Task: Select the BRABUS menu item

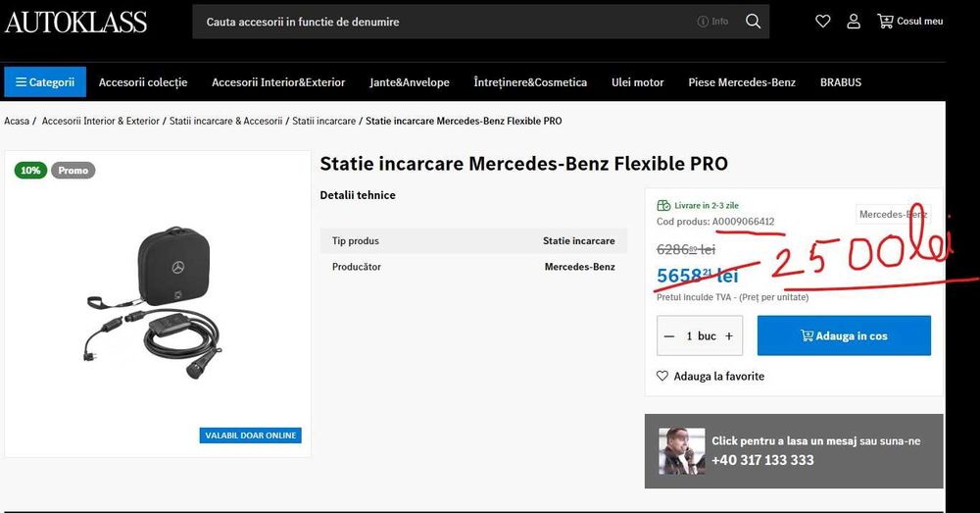Action: click(841, 82)
